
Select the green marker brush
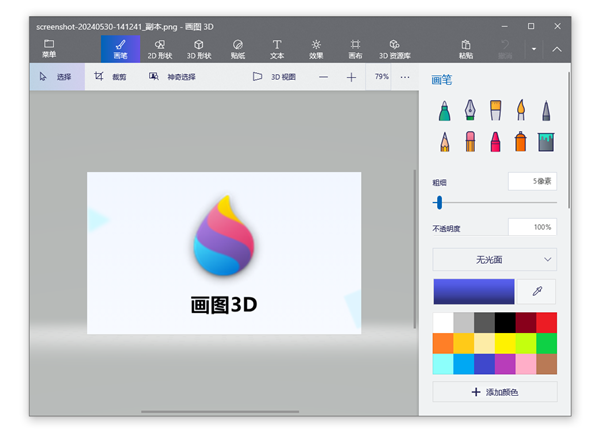pyautogui.click(x=444, y=111)
